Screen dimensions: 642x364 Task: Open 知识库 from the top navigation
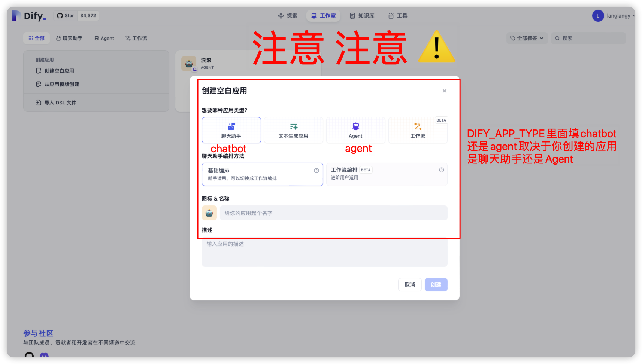tap(362, 15)
